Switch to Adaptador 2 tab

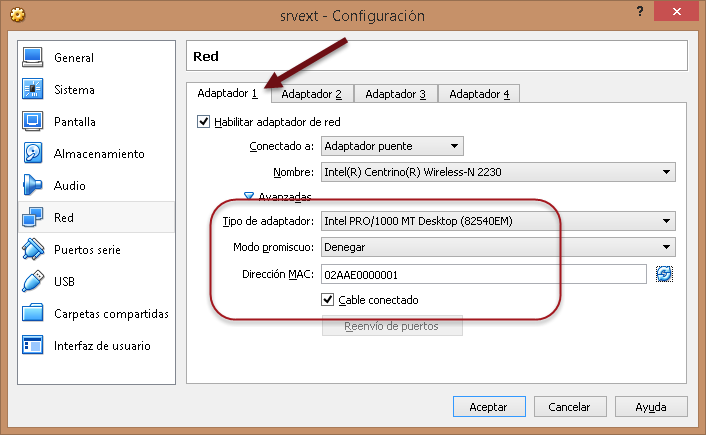311,94
